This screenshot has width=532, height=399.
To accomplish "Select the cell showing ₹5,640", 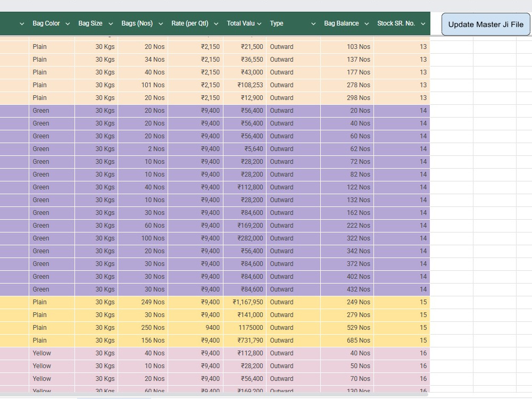I will coord(245,149).
